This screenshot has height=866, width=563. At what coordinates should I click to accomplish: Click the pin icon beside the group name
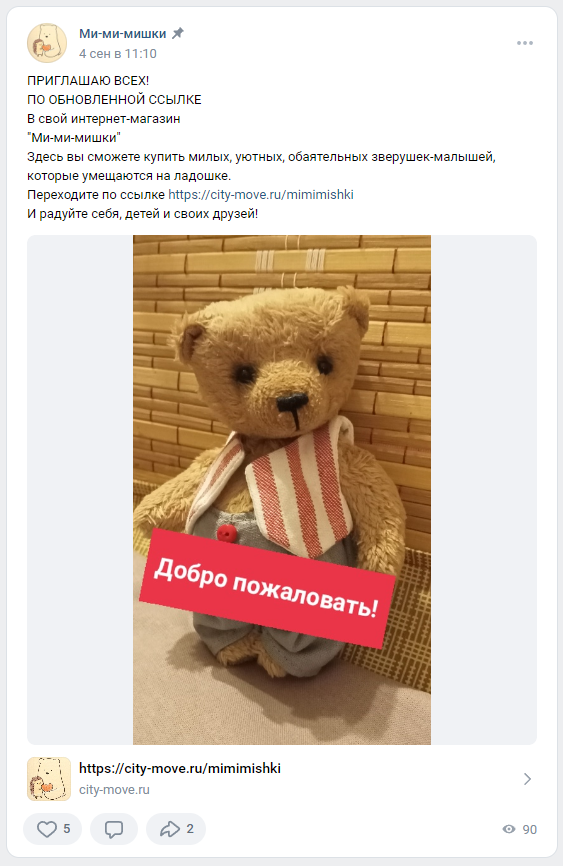pos(177,33)
